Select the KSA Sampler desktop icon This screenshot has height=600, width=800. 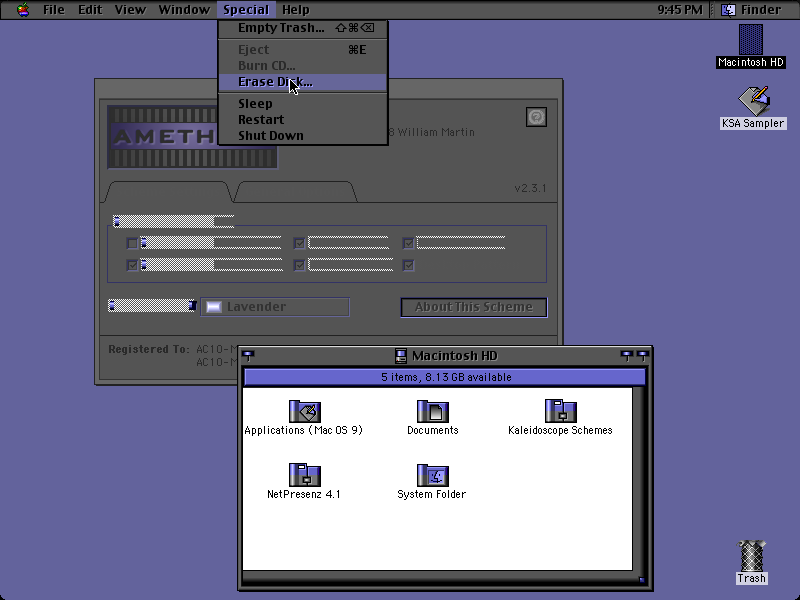tap(754, 101)
